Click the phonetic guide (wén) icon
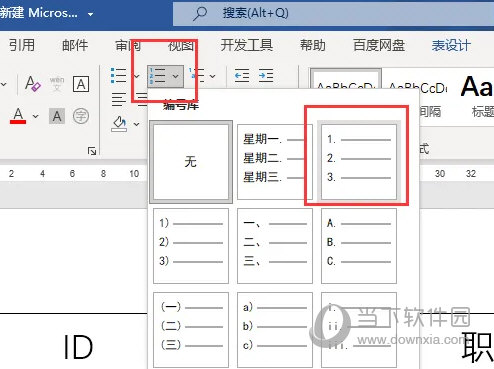494x369 pixels. point(57,83)
